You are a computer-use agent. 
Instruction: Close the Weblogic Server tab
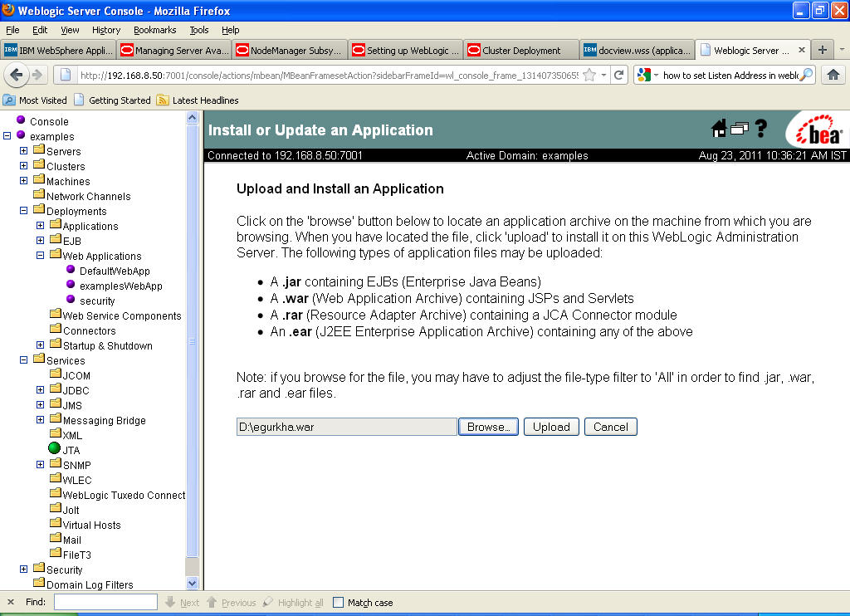(x=802, y=50)
